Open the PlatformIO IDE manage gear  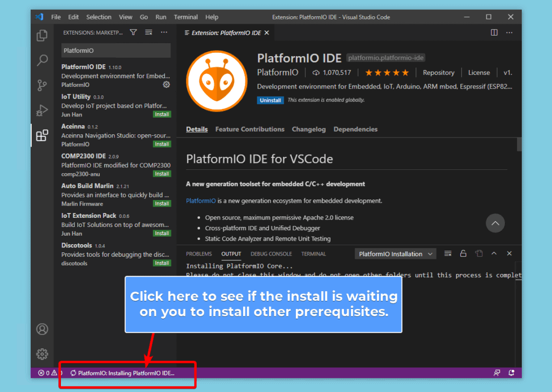pyautogui.click(x=166, y=85)
